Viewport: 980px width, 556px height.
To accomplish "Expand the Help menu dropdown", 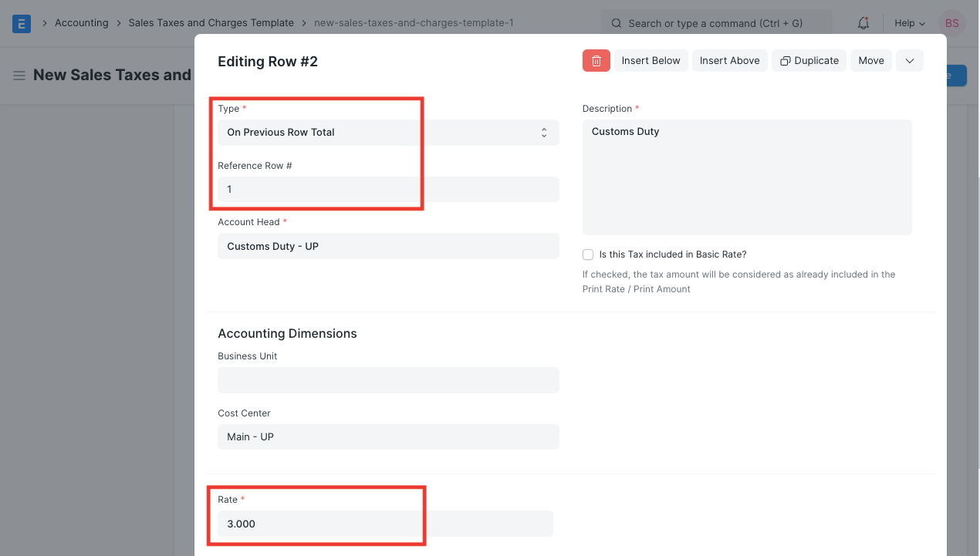I will coord(909,23).
